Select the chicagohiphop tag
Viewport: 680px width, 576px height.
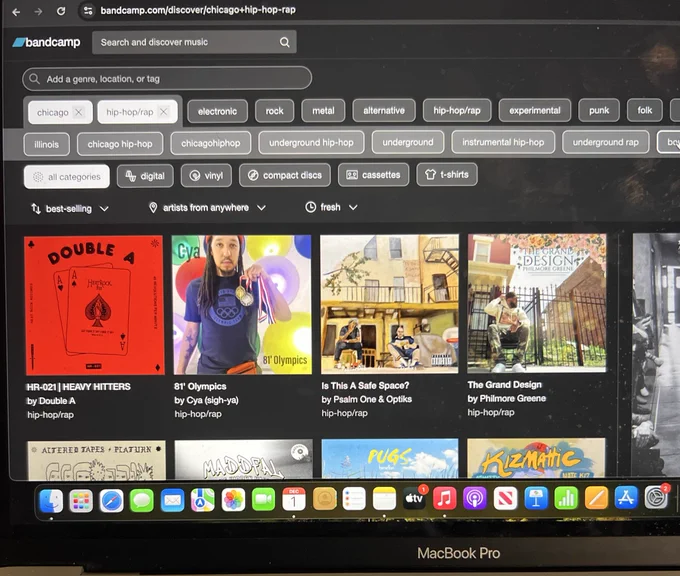211,143
